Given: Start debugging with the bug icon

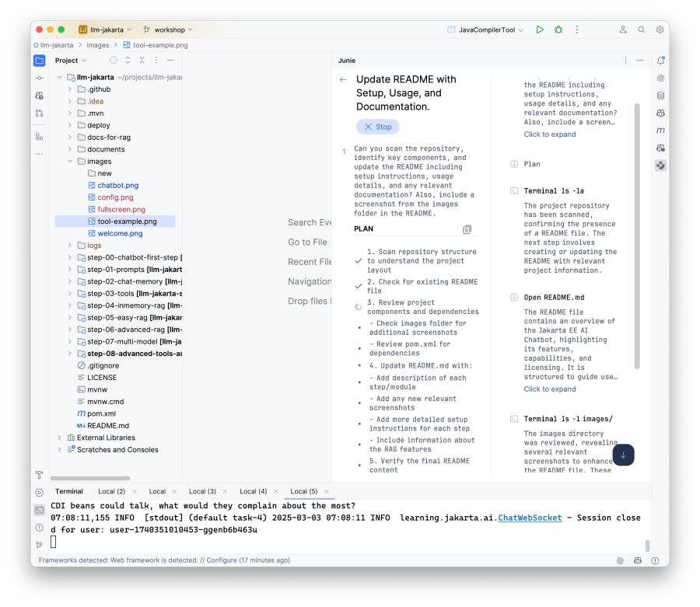Looking at the screenshot, I should point(558,30).
